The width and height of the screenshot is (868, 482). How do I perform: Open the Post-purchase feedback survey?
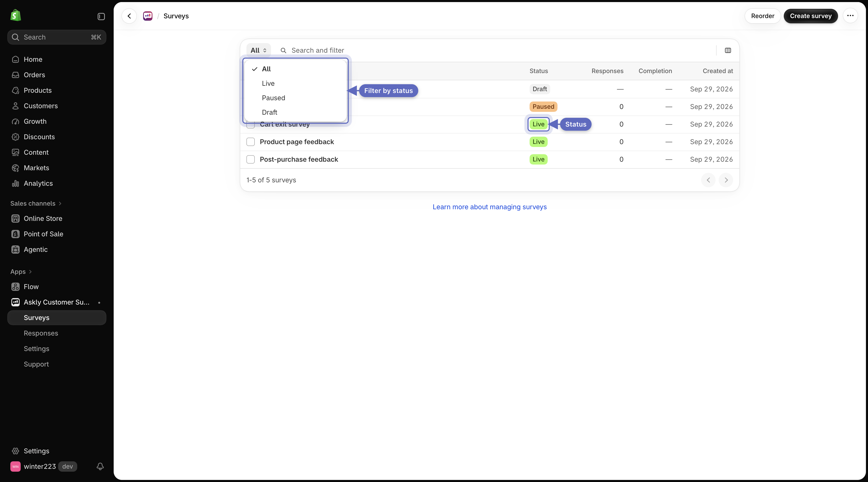pos(299,159)
